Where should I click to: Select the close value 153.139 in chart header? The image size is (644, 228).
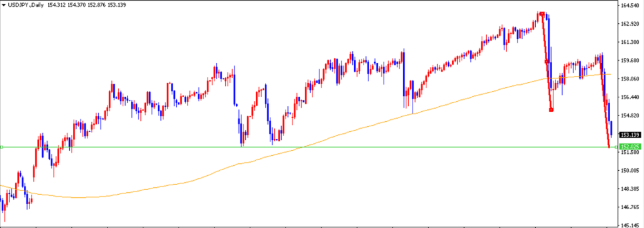118,5
